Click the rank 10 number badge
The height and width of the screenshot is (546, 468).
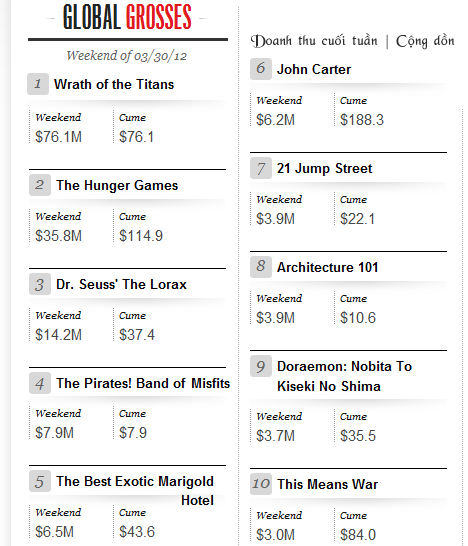pyautogui.click(x=261, y=484)
